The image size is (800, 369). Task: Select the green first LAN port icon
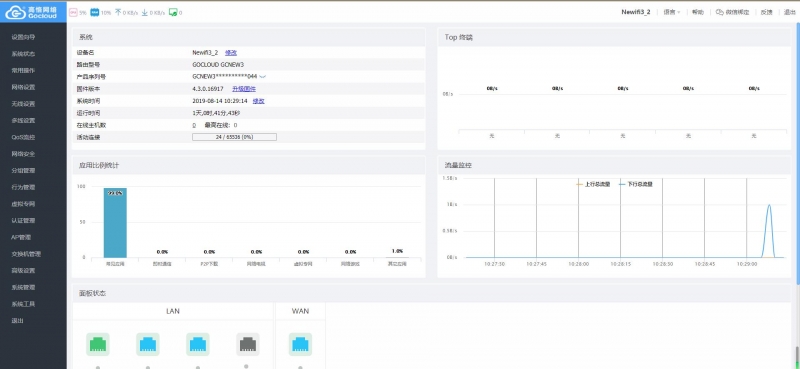[x=97, y=345]
